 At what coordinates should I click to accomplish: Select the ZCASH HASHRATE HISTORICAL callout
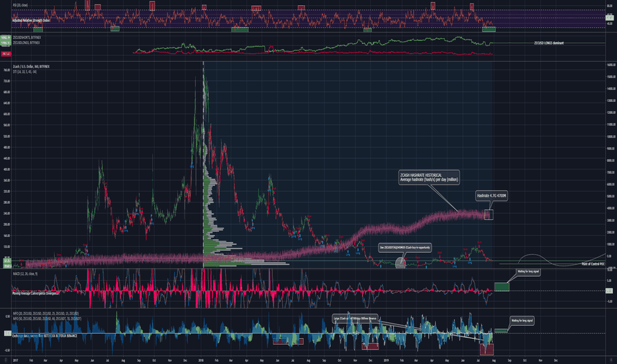coord(429,177)
